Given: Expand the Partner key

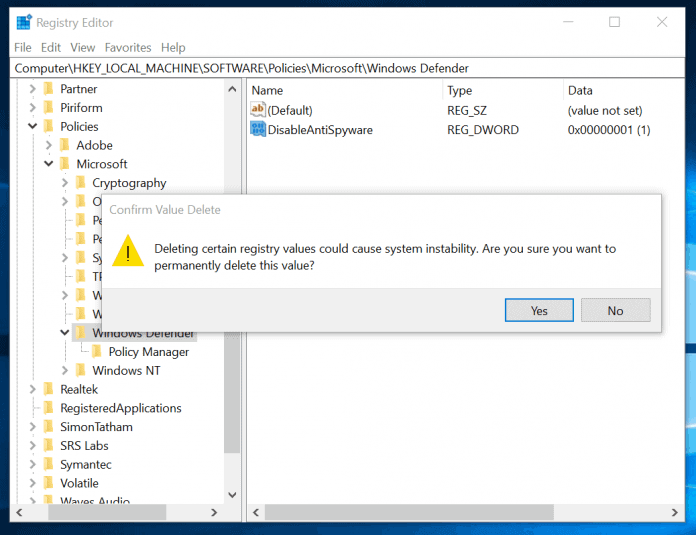Looking at the screenshot, I should (x=32, y=89).
